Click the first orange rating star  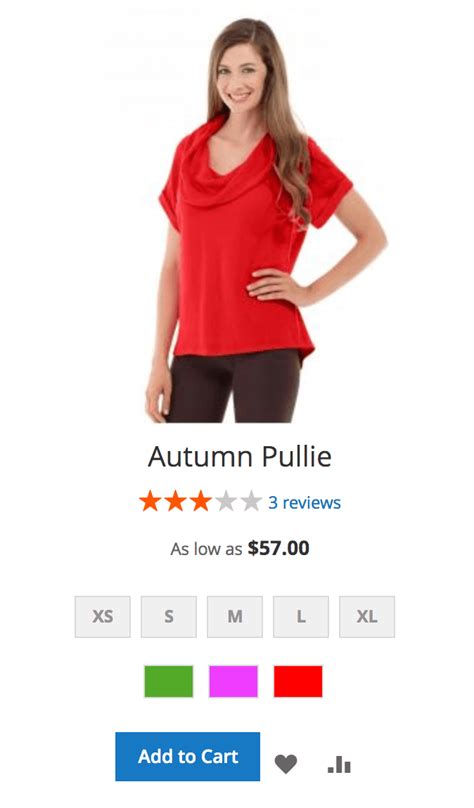150,501
